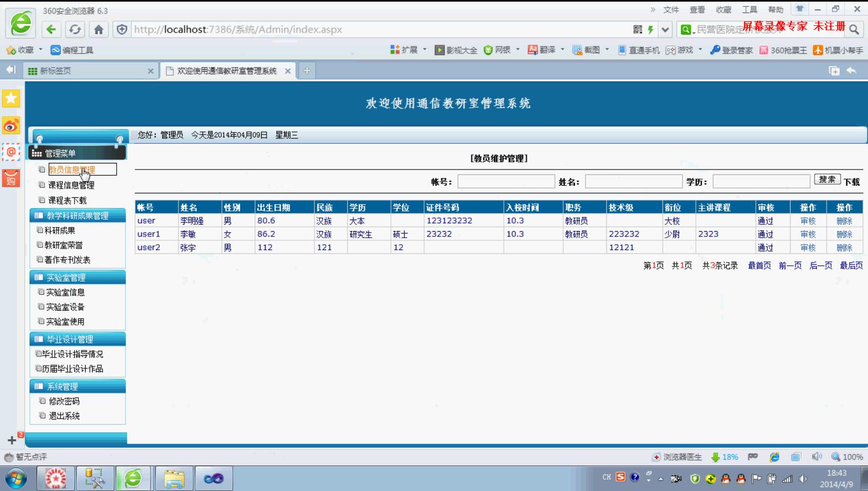Expand the 扩展 dropdown arrow
This screenshot has width=868, height=491.
pos(424,50)
